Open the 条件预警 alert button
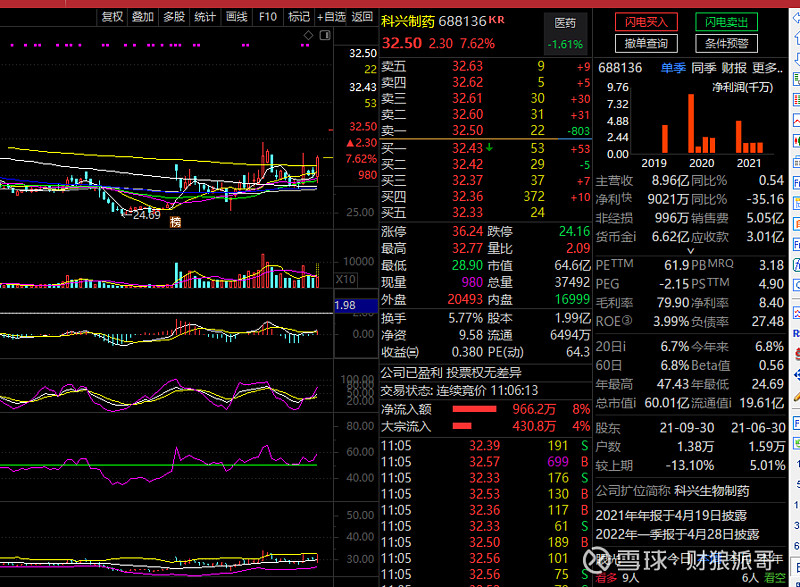 (x=727, y=43)
